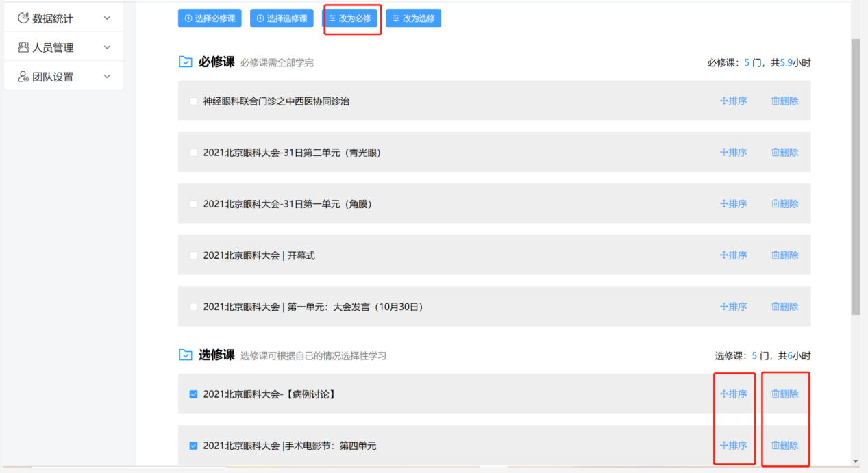
Task: Click the 必修课需全部学完 hint text
Action: [x=277, y=63]
